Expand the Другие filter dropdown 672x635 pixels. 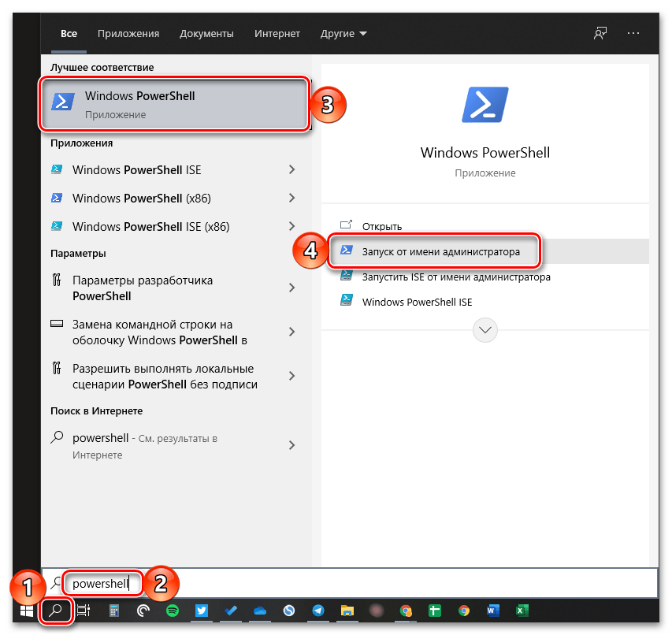[343, 34]
